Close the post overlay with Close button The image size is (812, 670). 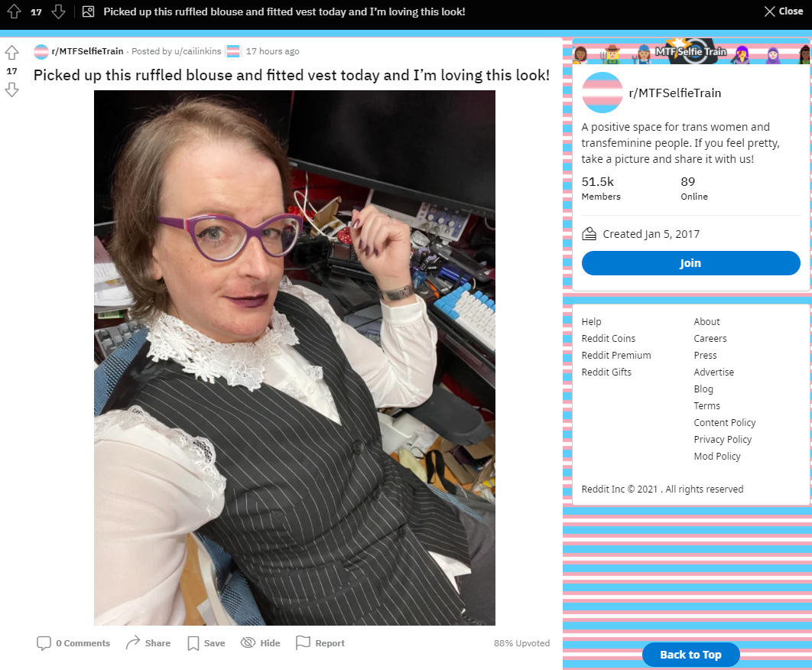(784, 11)
